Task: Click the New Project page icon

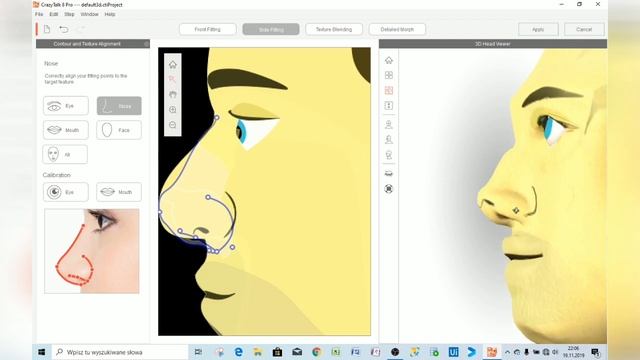Action: click(47, 29)
